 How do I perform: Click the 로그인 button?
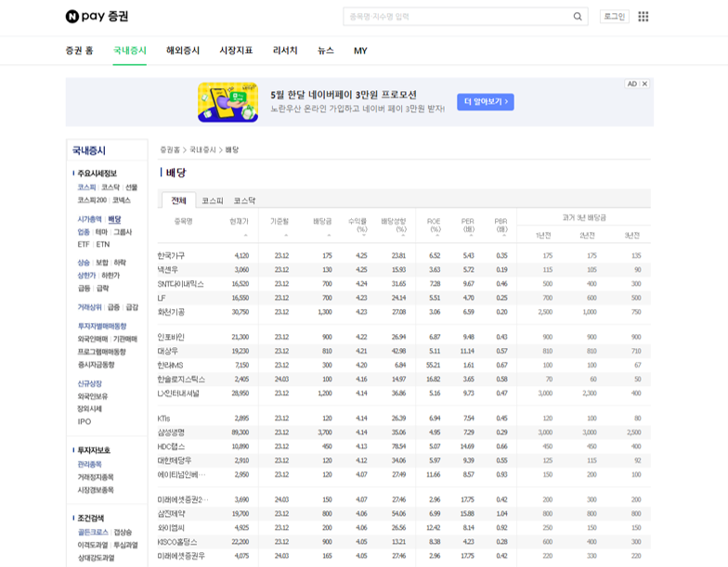pyautogui.click(x=615, y=17)
